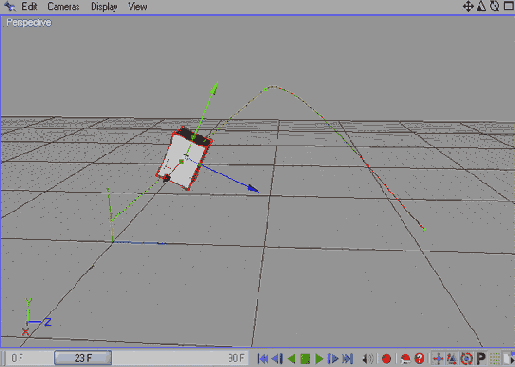Play animation forwards
This screenshot has height=367, width=515.
319,359
